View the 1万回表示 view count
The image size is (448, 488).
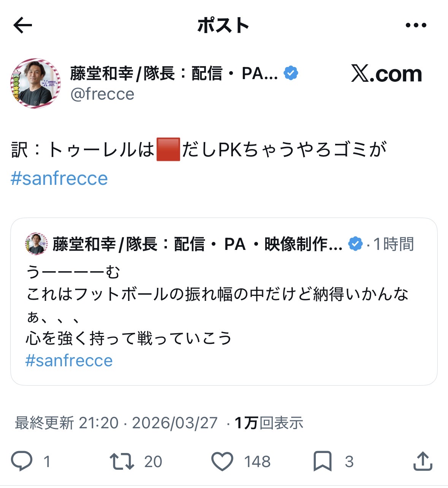[269, 423]
